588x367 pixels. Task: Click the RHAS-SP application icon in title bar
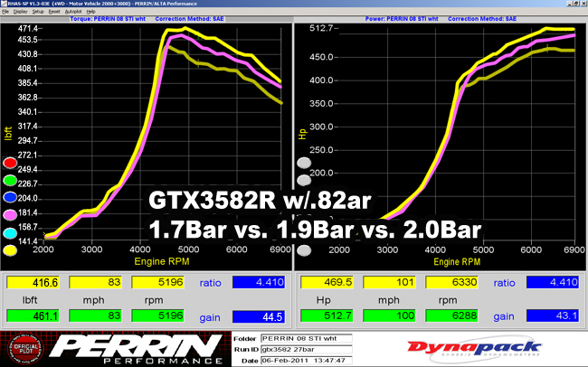(x=4, y=4)
